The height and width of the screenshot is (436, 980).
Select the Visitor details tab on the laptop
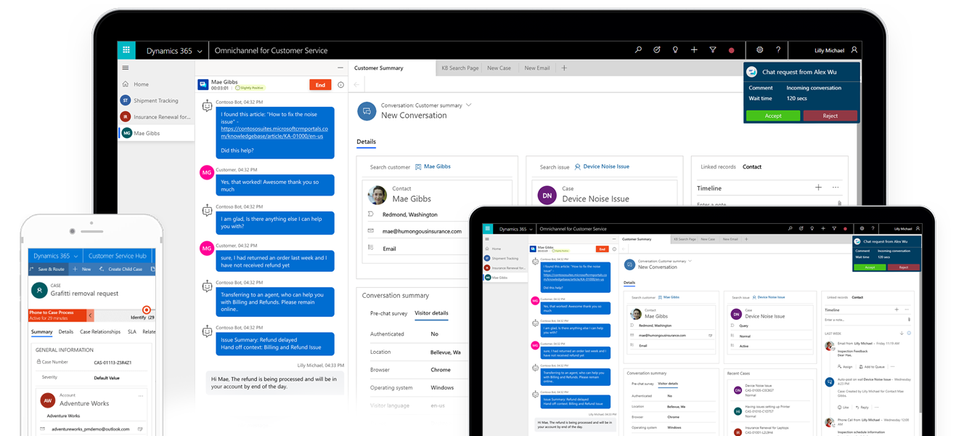[x=431, y=313]
